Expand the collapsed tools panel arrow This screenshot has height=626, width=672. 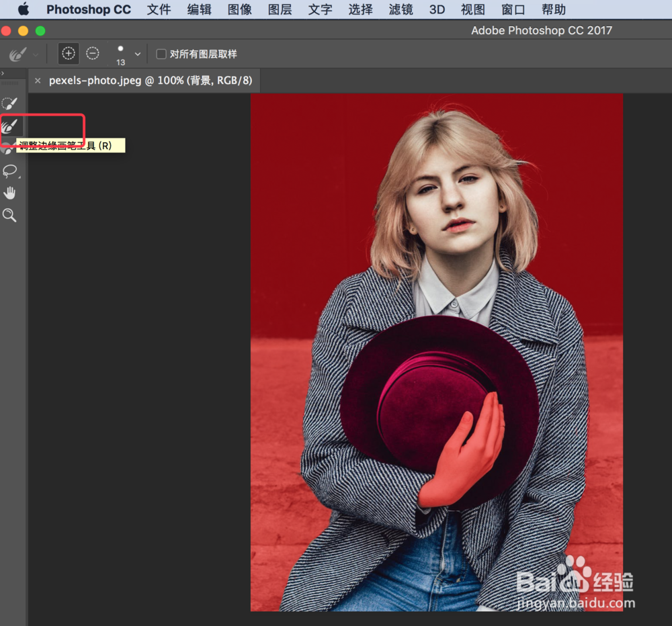point(3,73)
